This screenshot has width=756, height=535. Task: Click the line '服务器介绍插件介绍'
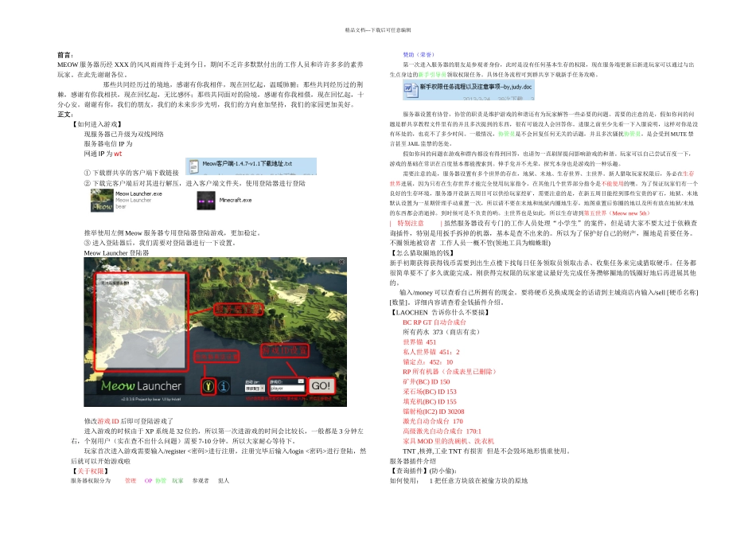413,461
